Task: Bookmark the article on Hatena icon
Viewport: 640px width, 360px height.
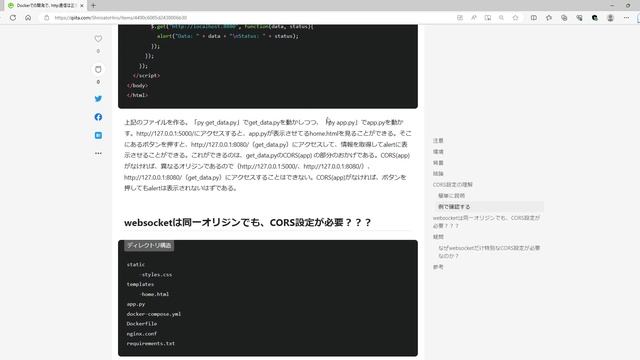Action: 98,135
